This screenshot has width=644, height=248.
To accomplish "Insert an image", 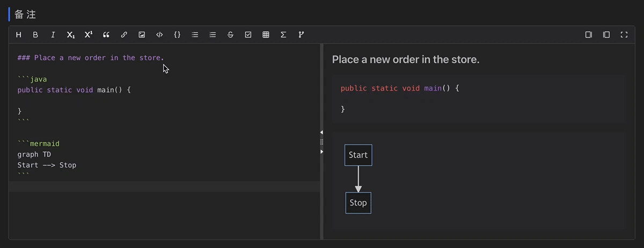I will click(142, 35).
